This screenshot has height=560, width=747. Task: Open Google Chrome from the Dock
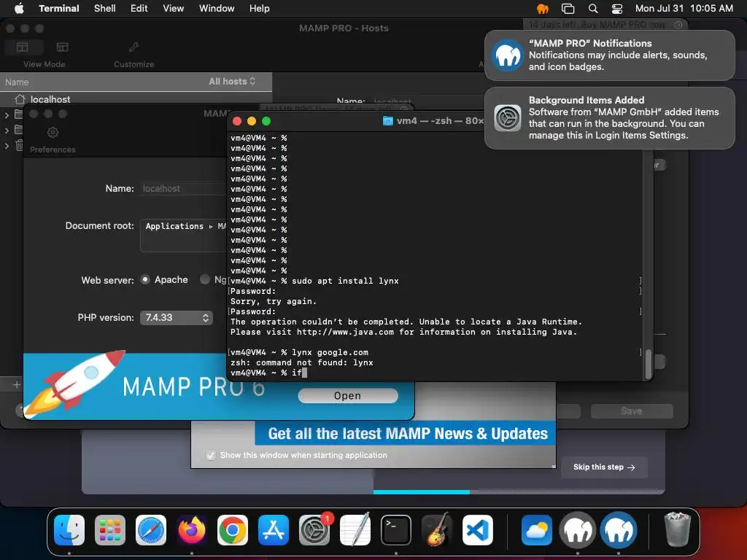(x=233, y=530)
